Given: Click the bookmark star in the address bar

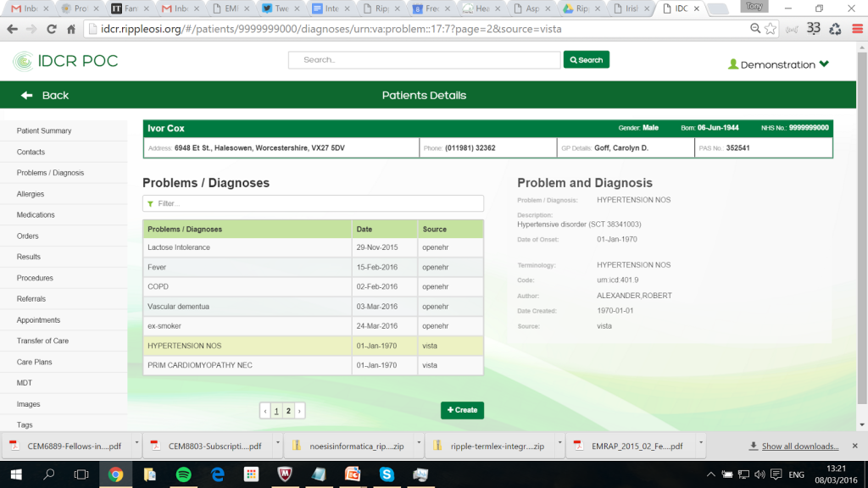Looking at the screenshot, I should point(770,27).
